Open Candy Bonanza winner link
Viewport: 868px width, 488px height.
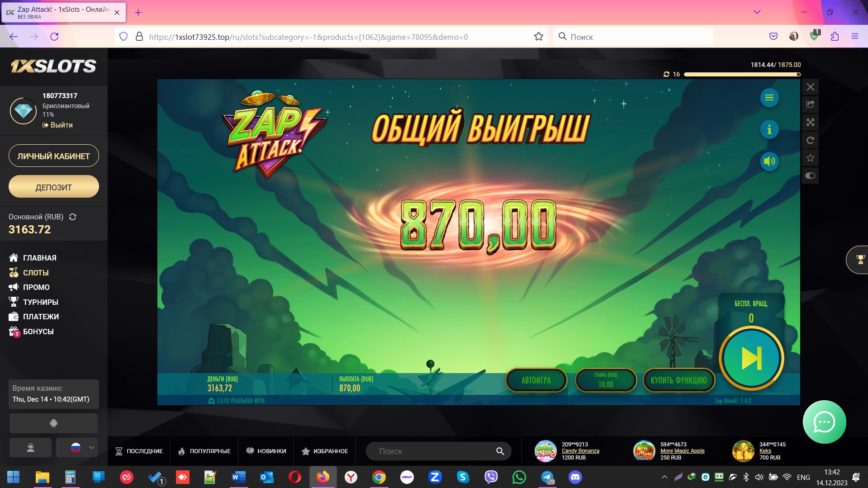[580, 451]
